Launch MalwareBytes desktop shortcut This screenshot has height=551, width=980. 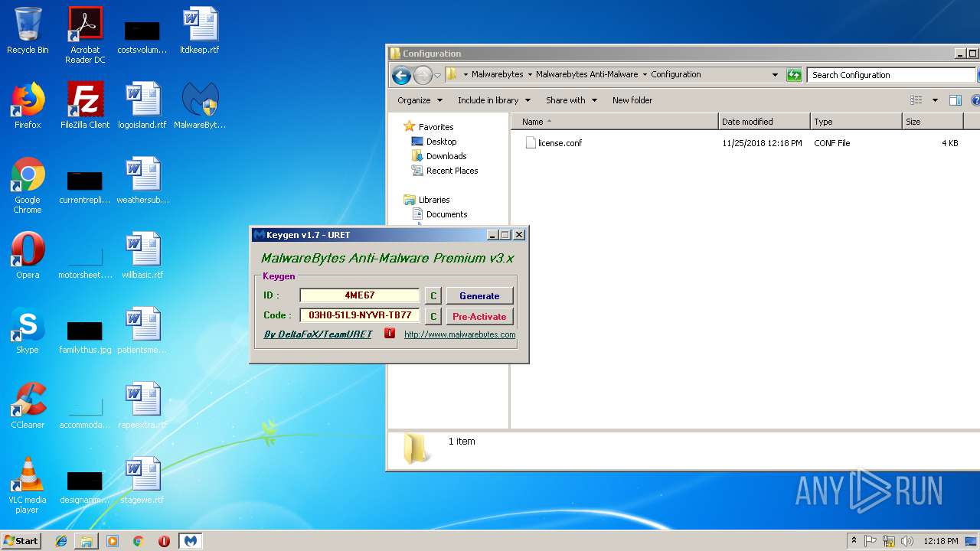click(x=200, y=106)
